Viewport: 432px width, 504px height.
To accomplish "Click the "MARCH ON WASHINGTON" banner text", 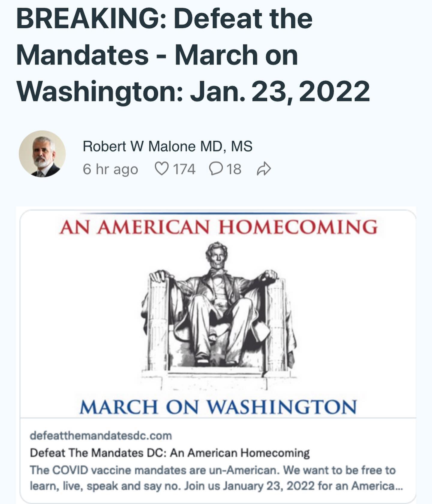I will (x=218, y=407).
